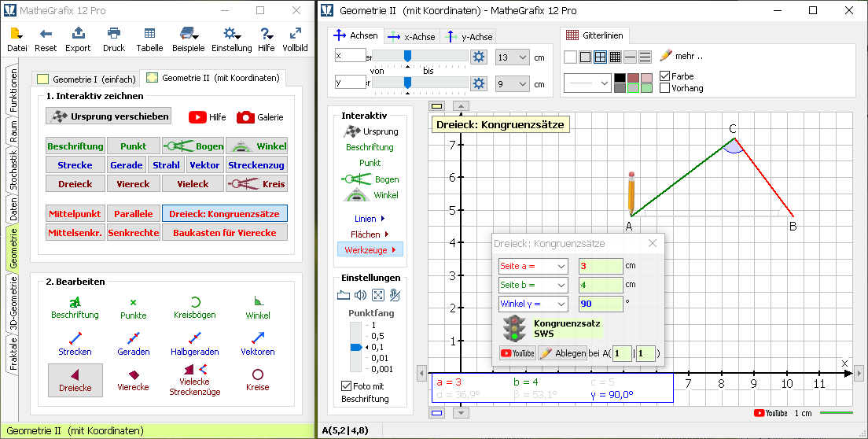Click the Seite b value field
Viewport: 868px width, 439px height.
(601, 285)
